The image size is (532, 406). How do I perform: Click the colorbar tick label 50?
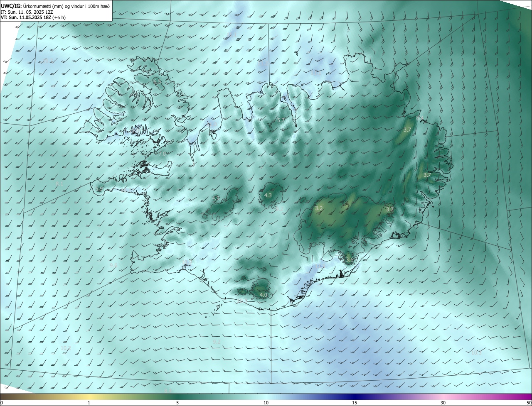click(x=529, y=403)
